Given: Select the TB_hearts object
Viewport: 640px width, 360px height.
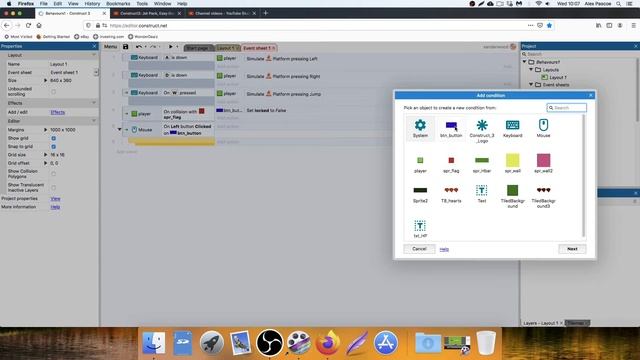Looking at the screenshot, I should (451, 195).
